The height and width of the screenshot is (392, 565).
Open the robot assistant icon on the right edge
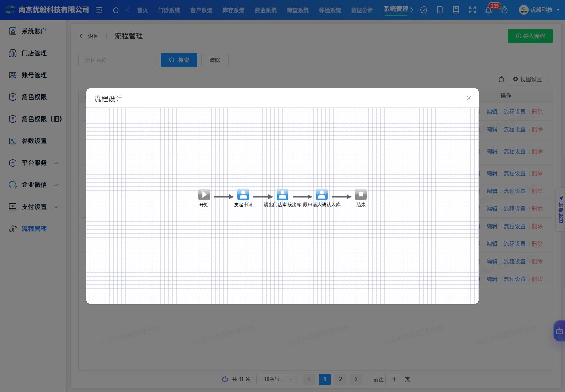point(559,331)
